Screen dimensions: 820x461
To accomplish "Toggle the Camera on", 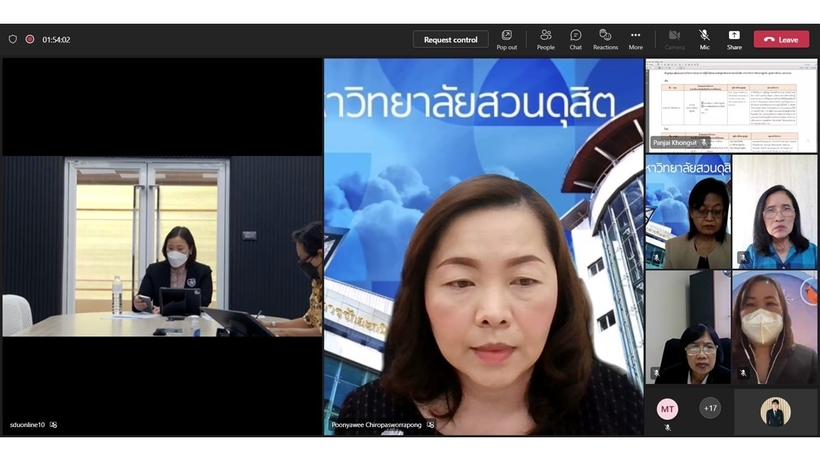I will (675, 39).
